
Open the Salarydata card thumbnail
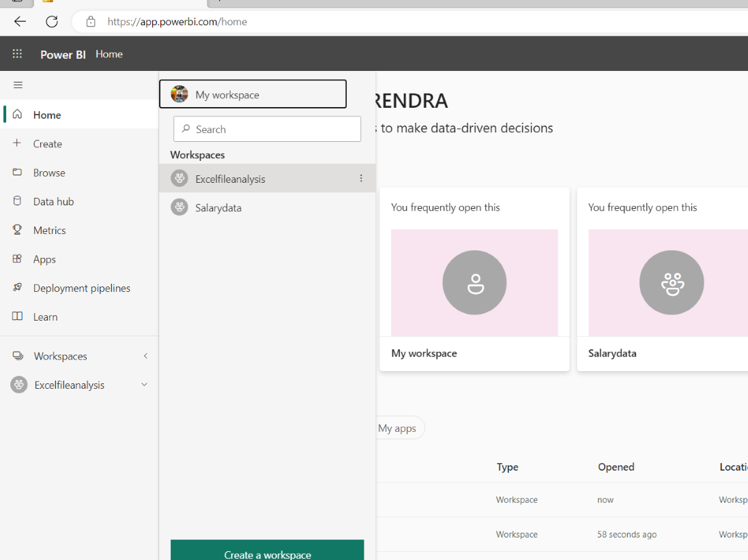(668, 282)
